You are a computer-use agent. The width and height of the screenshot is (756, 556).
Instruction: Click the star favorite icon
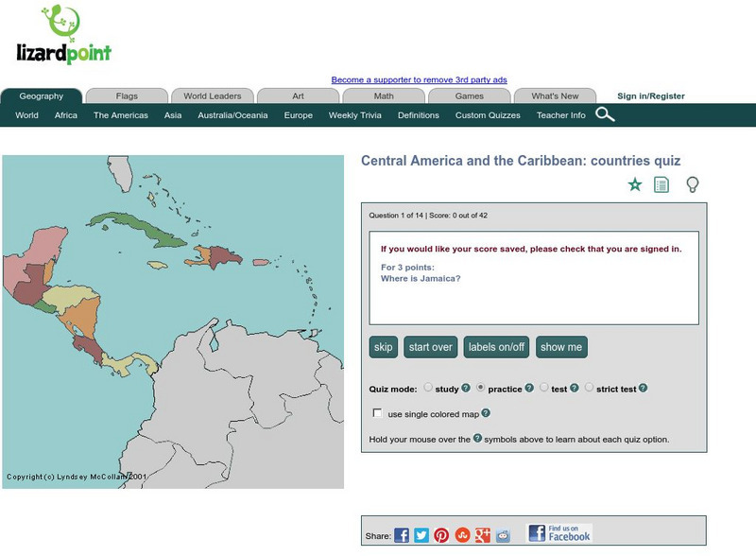tap(635, 184)
